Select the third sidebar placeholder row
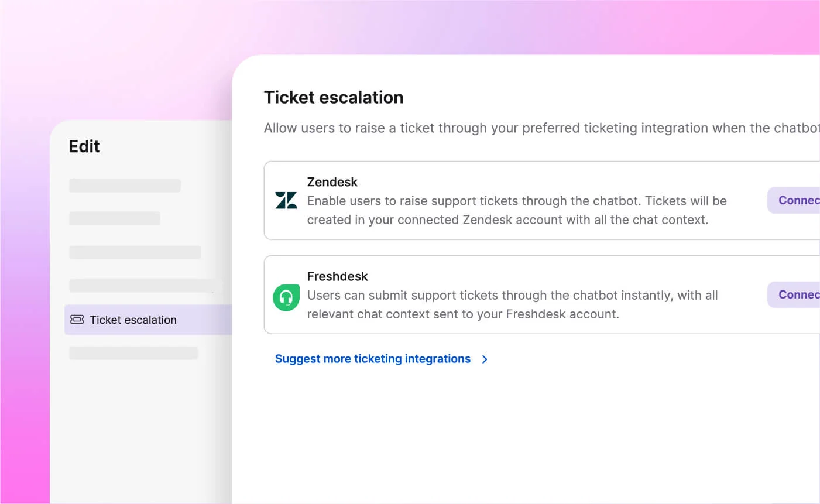820x504 pixels. coord(135,252)
